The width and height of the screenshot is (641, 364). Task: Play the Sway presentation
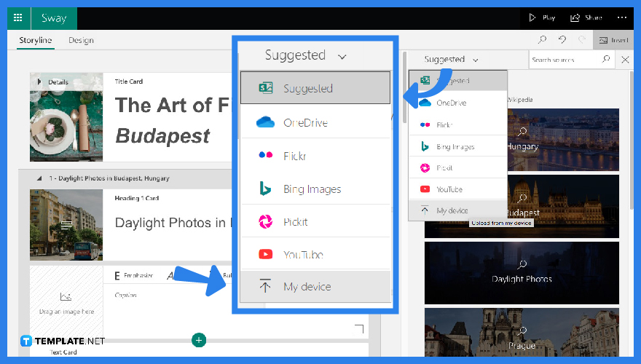click(x=542, y=17)
